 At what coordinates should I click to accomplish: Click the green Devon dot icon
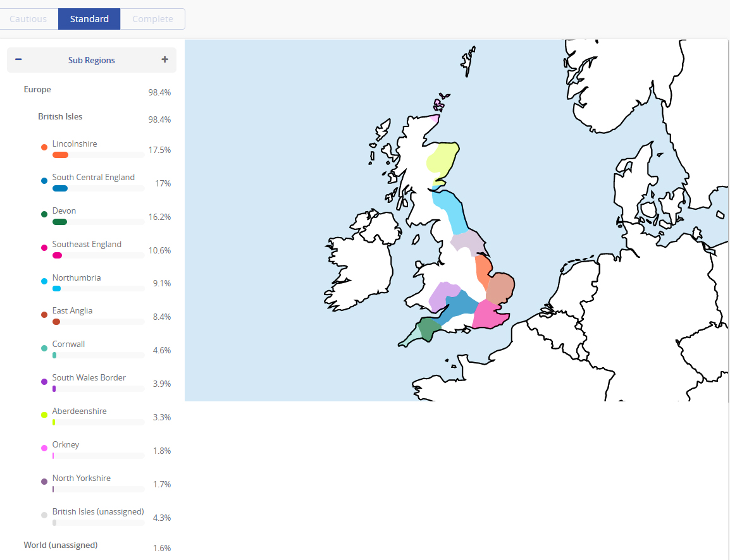tap(44, 214)
